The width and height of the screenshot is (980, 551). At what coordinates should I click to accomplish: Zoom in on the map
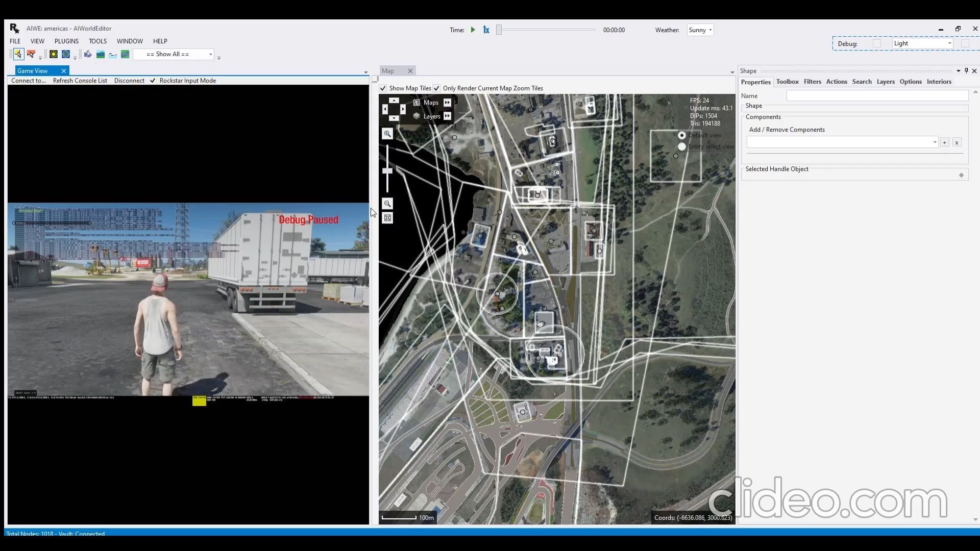coord(387,134)
